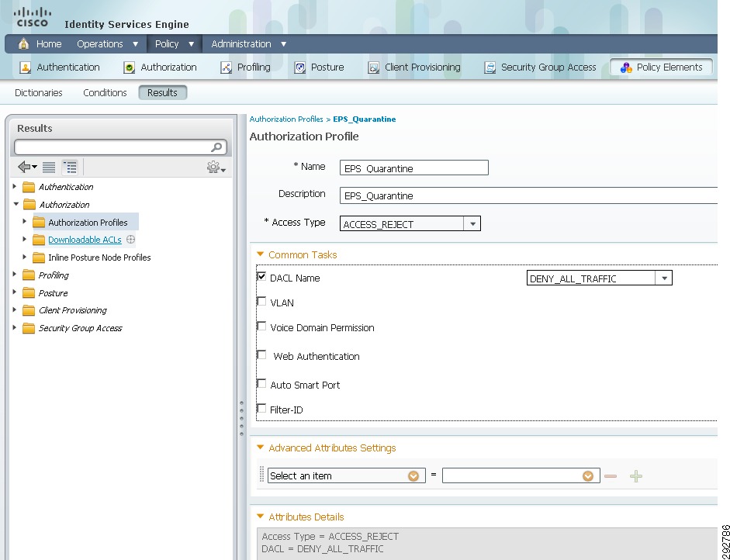Click the Security Group Access icon
This screenshot has width=730, height=560.
tap(490, 67)
